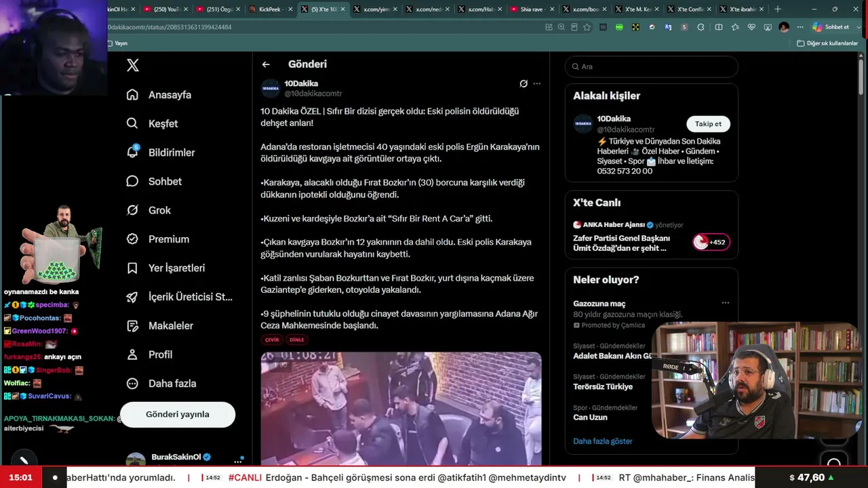The height and width of the screenshot is (488, 868).
Task: Switch to the X'te ibrahim tab
Action: (741, 9)
